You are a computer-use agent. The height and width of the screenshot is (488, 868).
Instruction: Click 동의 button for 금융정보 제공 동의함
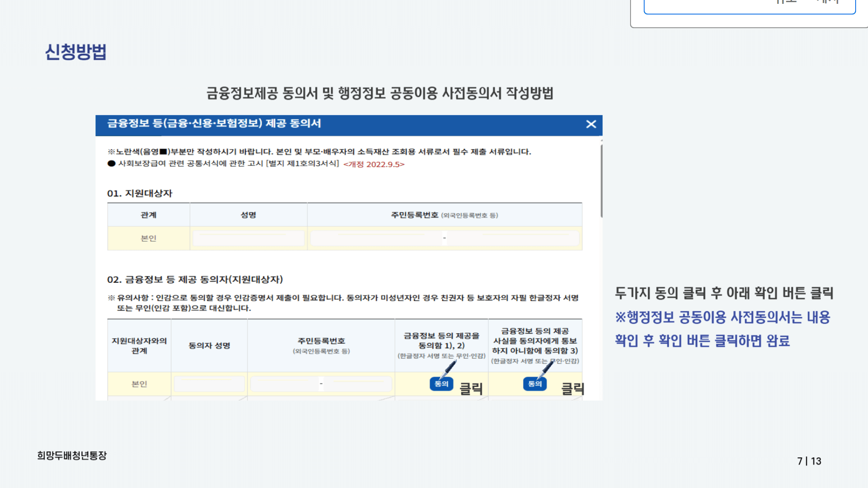(x=441, y=384)
